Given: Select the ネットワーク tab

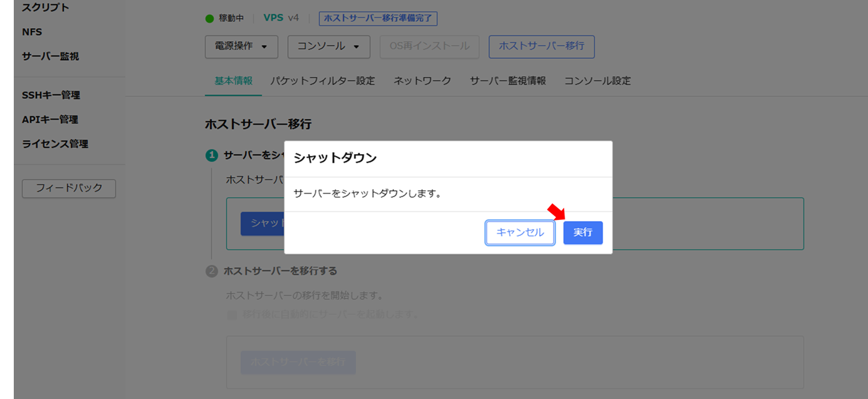Looking at the screenshot, I should (x=422, y=81).
